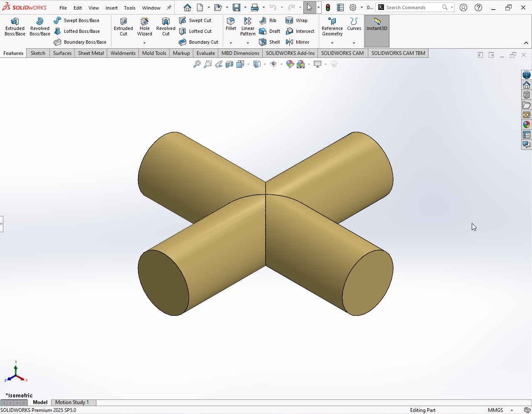Click the Mirror feature button
The width and height of the screenshot is (532, 414).
298,42
